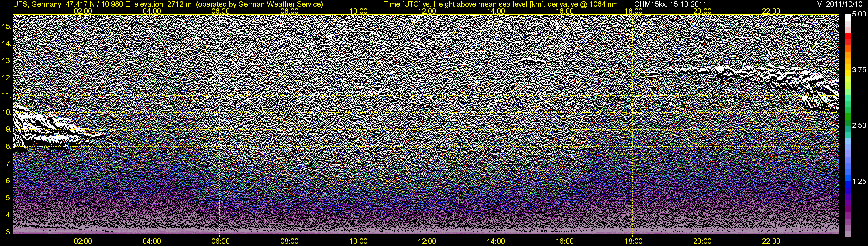Click bottom axis time label 10:00
The width and height of the screenshot is (868, 246).
point(358,241)
